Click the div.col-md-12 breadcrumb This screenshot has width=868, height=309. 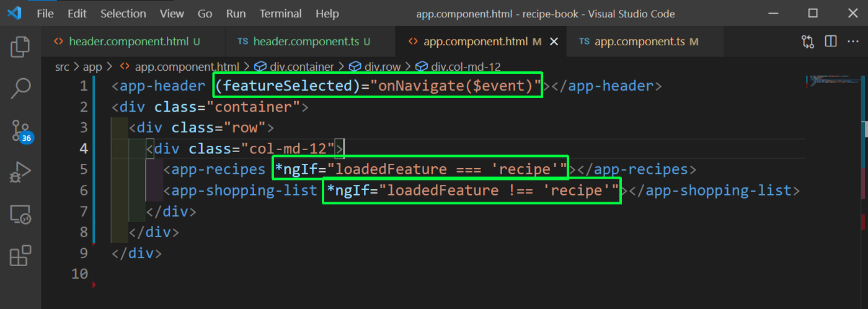pyautogui.click(x=458, y=66)
